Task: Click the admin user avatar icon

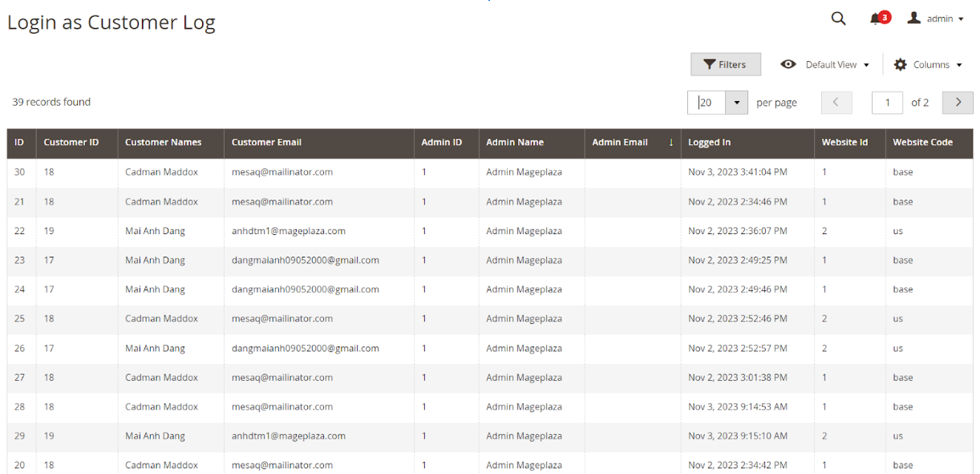Action: (913, 18)
